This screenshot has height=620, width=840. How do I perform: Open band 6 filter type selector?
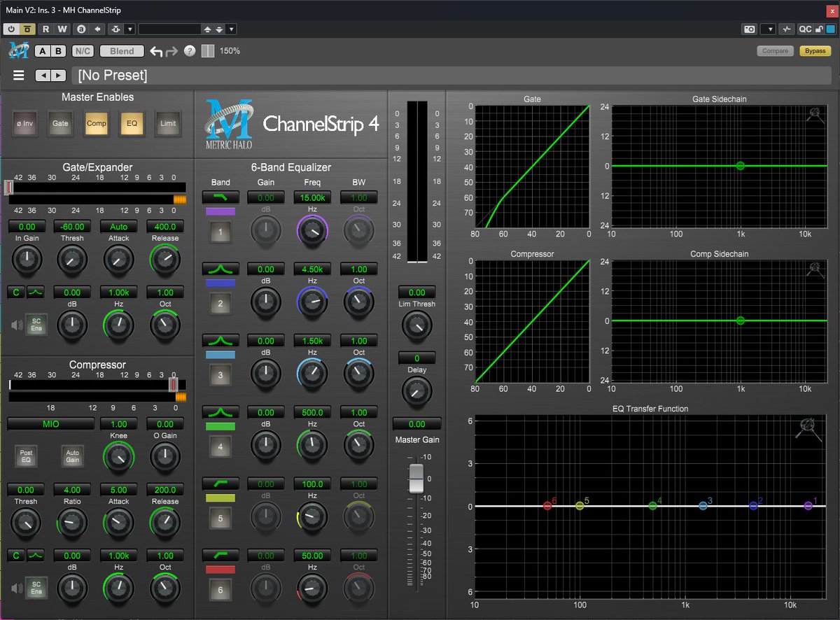pos(220,555)
